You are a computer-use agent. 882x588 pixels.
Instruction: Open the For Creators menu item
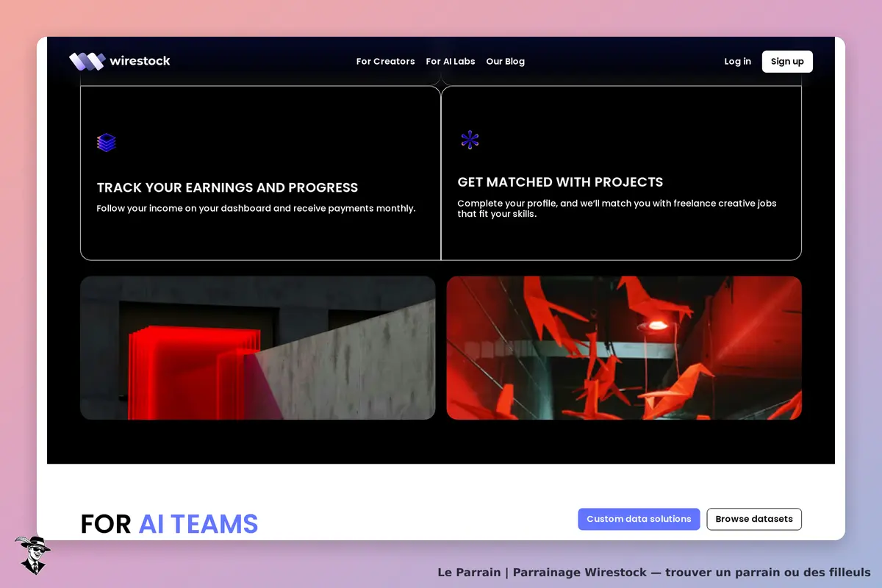385,62
